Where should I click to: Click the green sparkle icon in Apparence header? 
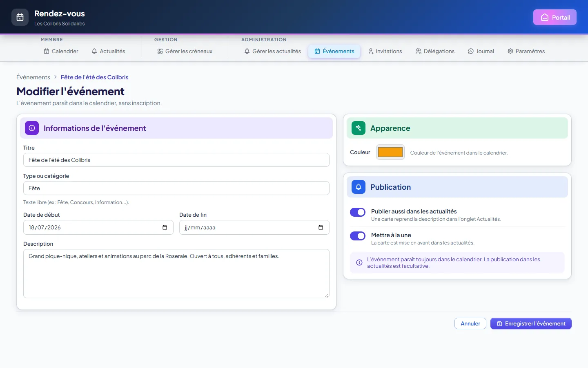359,128
